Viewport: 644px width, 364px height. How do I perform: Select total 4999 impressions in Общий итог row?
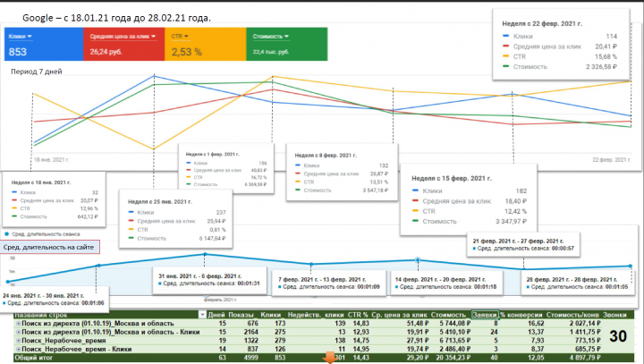(250, 358)
